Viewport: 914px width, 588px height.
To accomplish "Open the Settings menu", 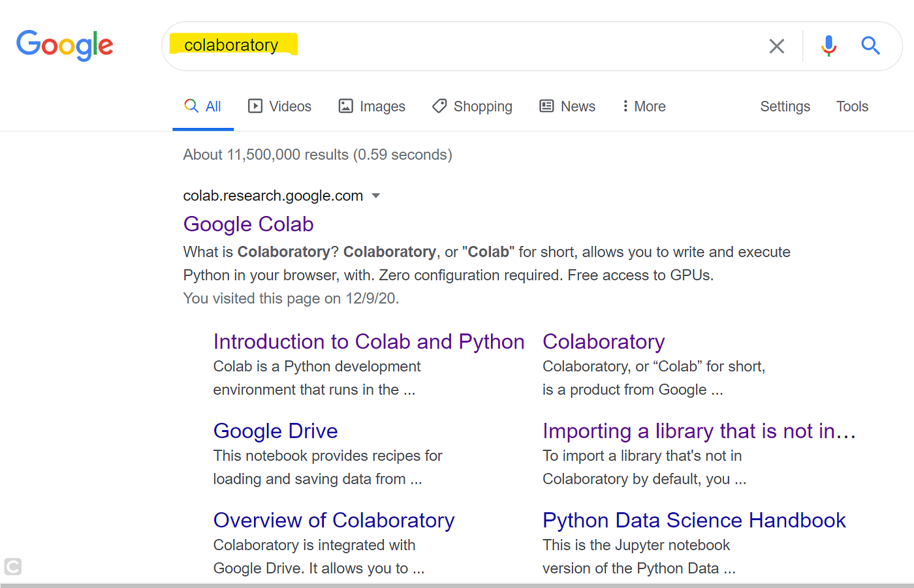I will tap(785, 106).
